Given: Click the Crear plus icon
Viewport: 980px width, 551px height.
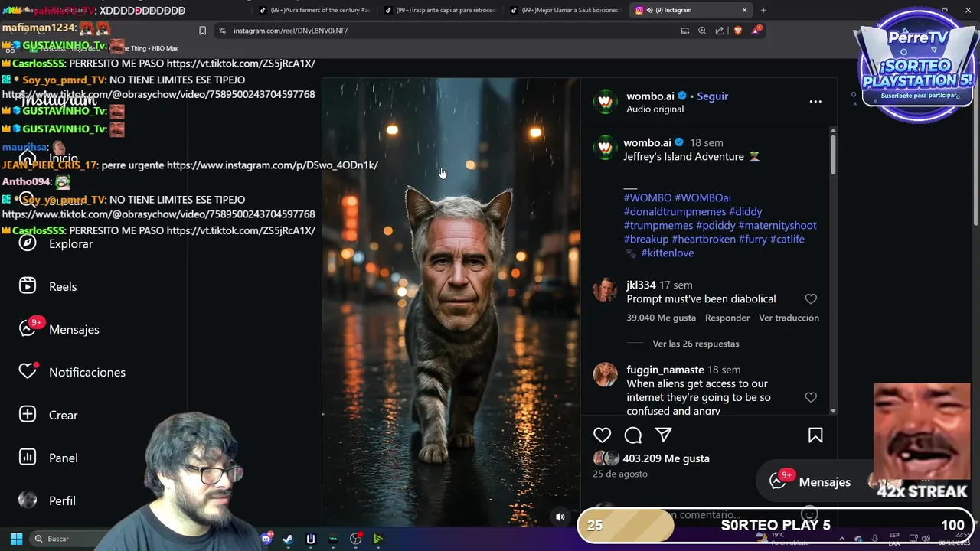Looking at the screenshot, I should tap(28, 415).
